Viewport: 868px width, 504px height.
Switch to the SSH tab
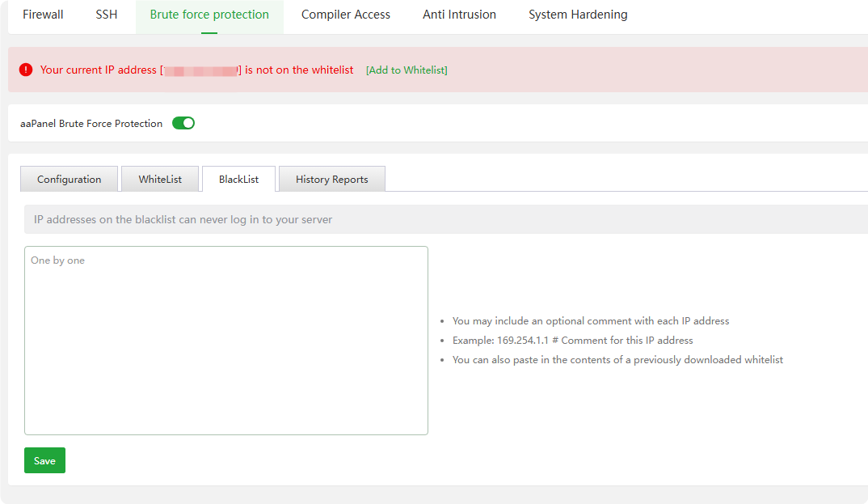(x=107, y=15)
